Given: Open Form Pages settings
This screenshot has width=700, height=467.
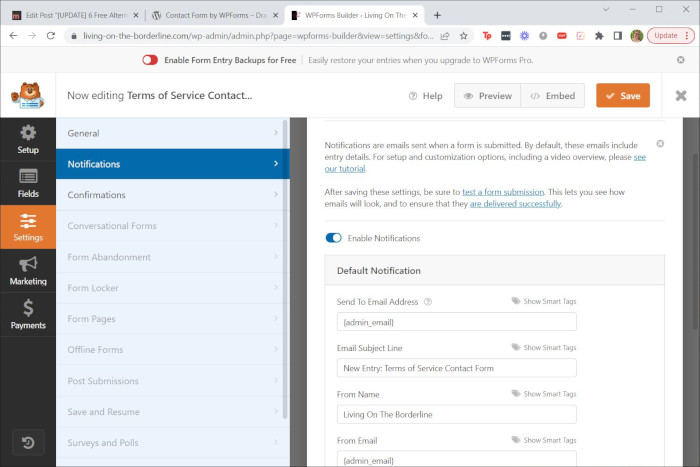Looking at the screenshot, I should click(173, 318).
